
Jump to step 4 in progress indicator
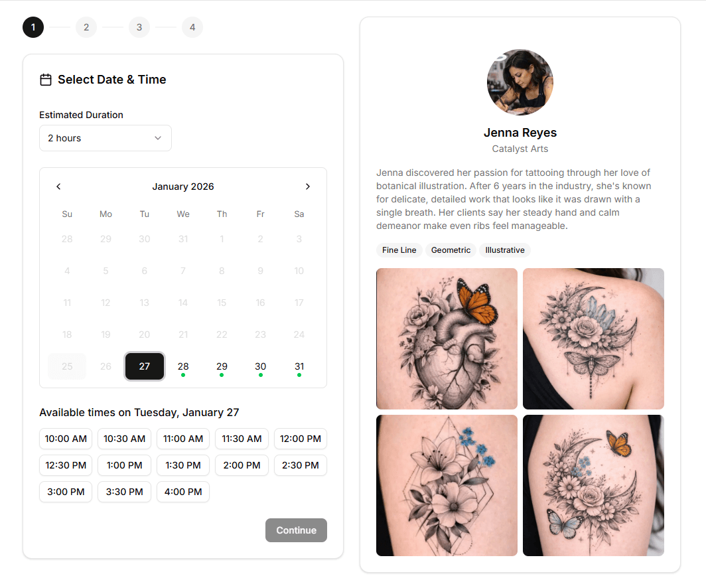pyautogui.click(x=192, y=27)
